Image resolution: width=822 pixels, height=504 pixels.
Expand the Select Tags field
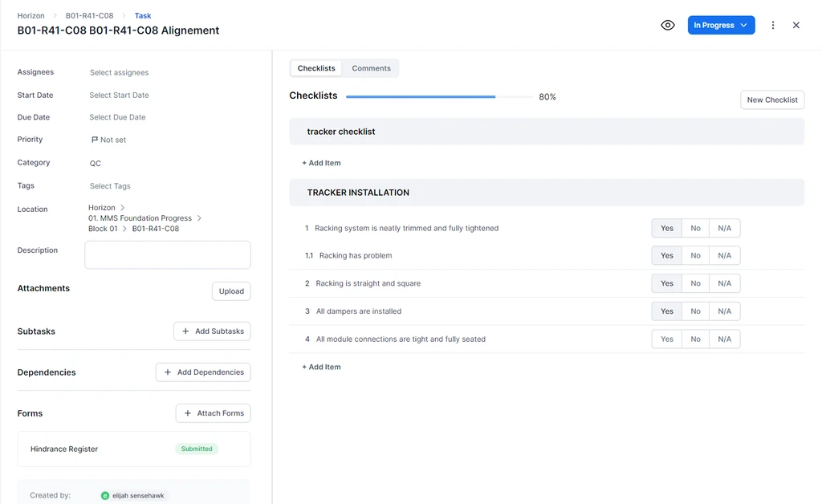pyautogui.click(x=111, y=186)
